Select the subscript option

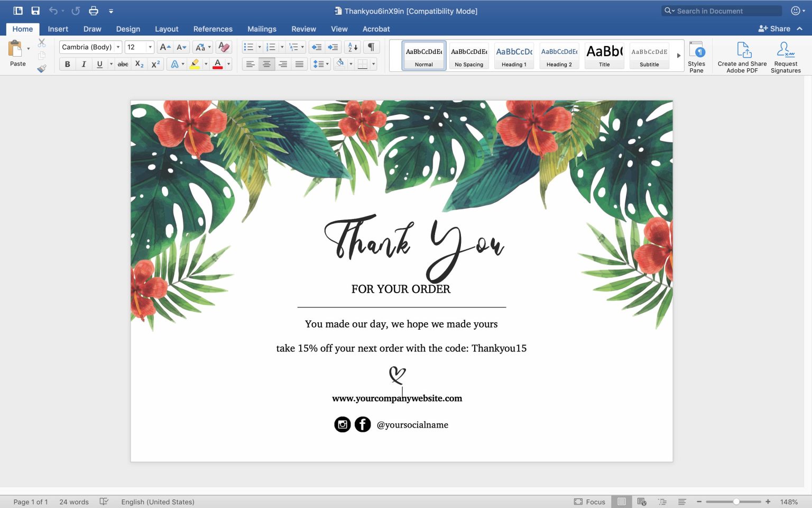(138, 64)
